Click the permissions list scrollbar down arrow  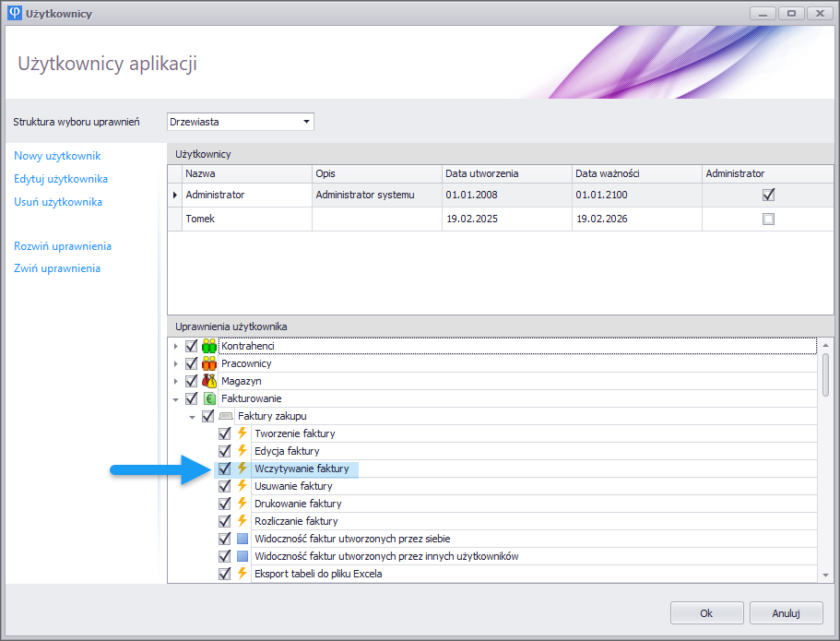pos(825,575)
